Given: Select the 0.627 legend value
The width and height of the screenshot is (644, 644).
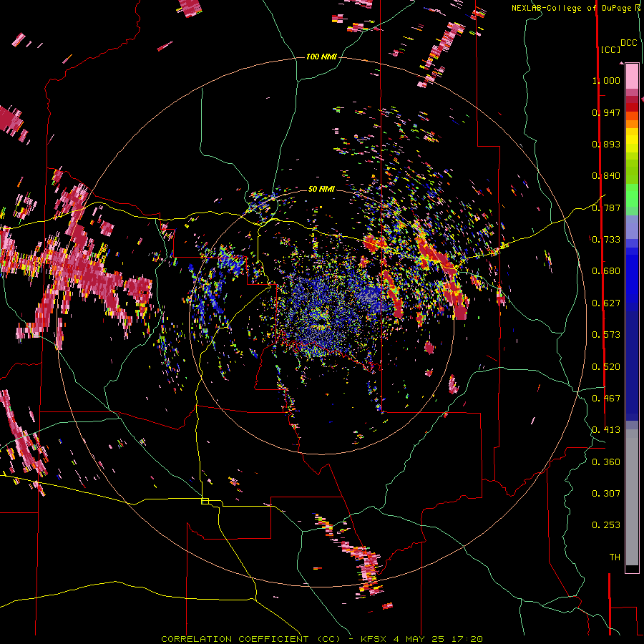Looking at the screenshot, I should [x=606, y=303].
